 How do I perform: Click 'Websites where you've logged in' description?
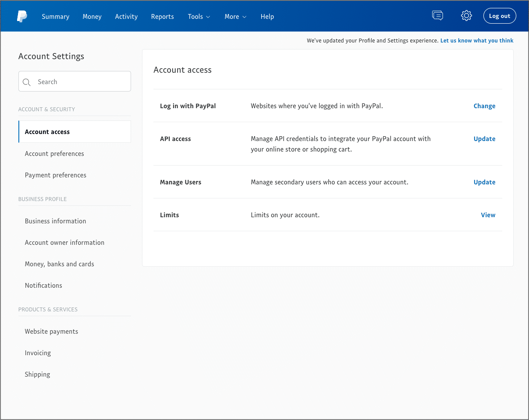[317, 106]
